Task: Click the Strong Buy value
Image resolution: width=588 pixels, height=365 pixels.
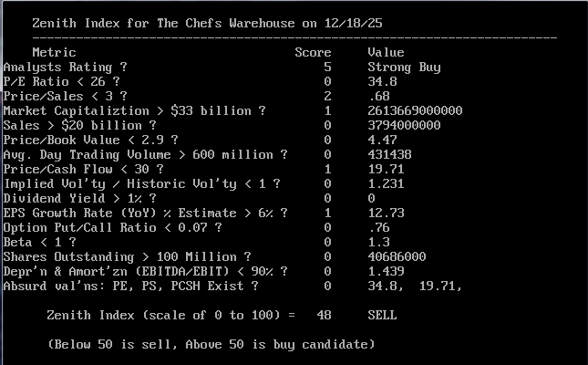Action: 404,67
